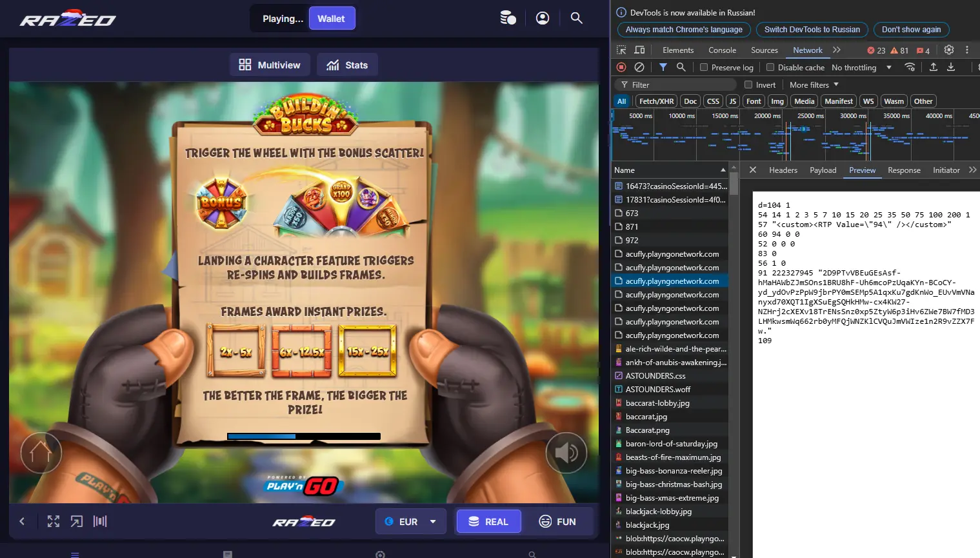
Task: Stop recording network log
Action: [621, 67]
